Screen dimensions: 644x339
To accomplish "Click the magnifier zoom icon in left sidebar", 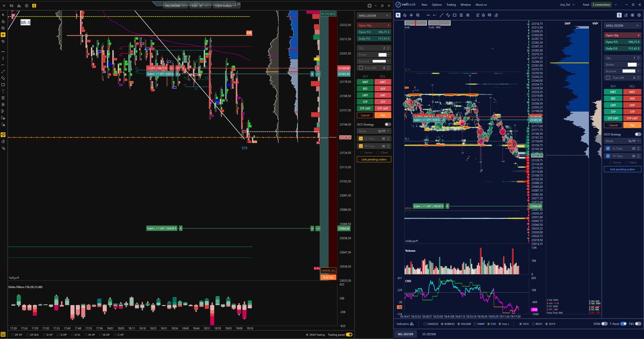I will (3, 28).
